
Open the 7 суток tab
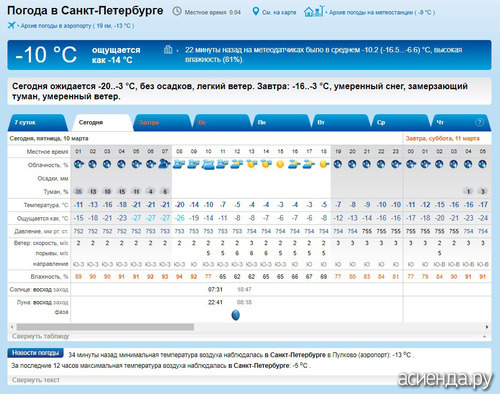coord(37,122)
